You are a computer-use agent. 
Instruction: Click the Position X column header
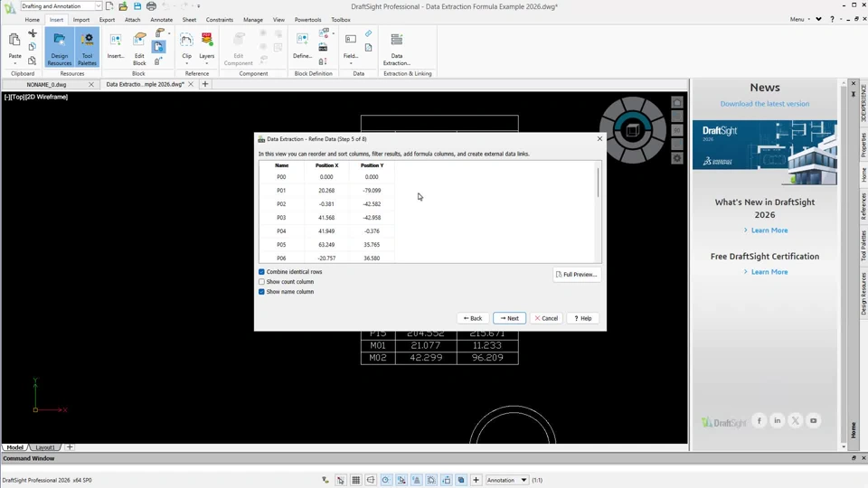326,165
